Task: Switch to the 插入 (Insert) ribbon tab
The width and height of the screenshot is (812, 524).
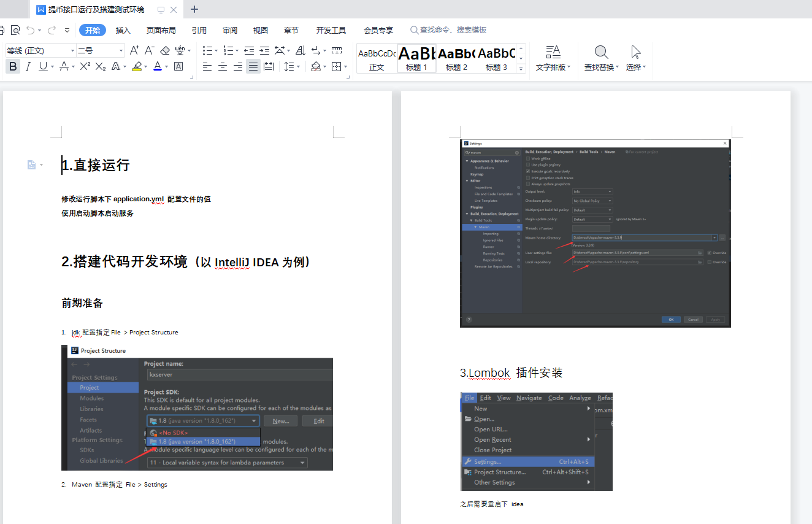Action: pyautogui.click(x=123, y=29)
